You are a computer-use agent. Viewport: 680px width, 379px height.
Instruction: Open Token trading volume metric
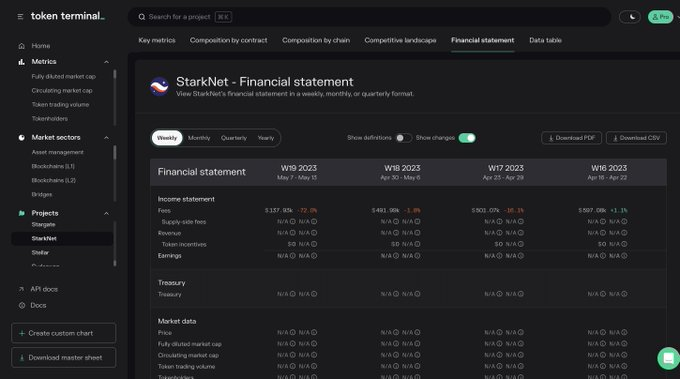(60, 105)
